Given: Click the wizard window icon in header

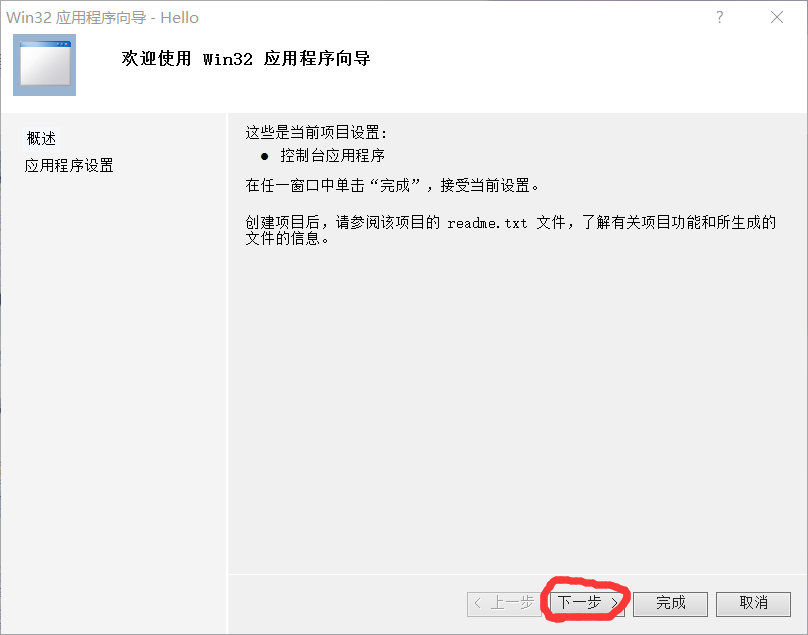Looking at the screenshot, I should (x=44, y=65).
